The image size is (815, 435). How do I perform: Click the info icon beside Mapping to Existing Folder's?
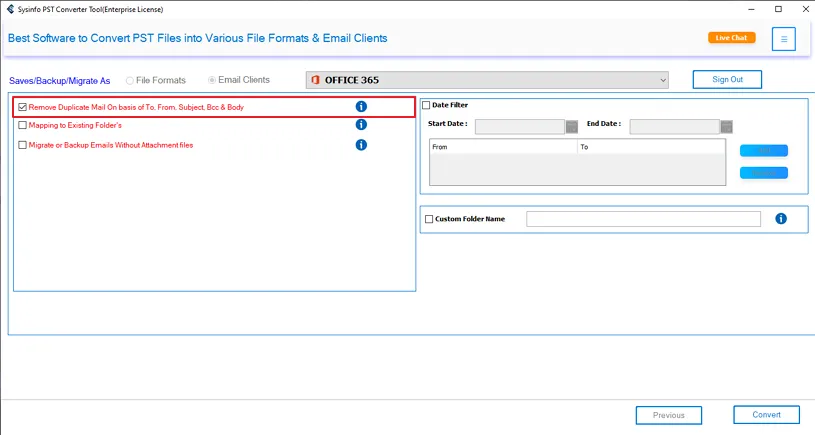point(361,125)
